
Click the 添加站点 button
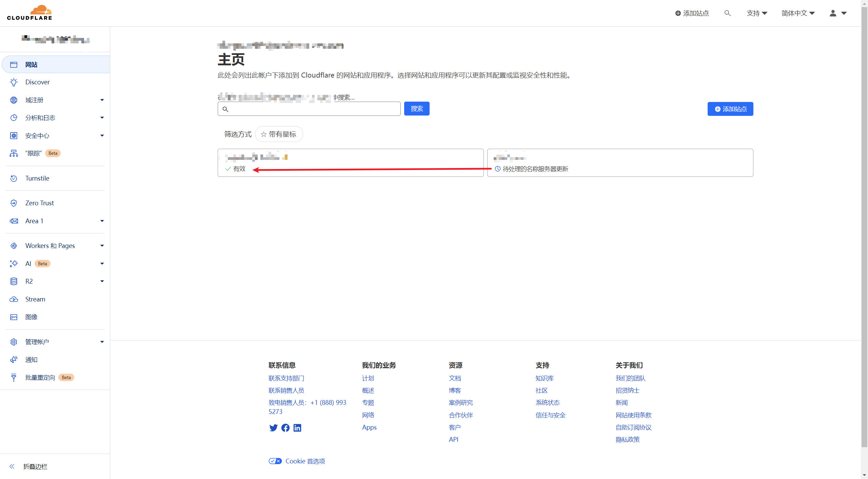tap(730, 108)
